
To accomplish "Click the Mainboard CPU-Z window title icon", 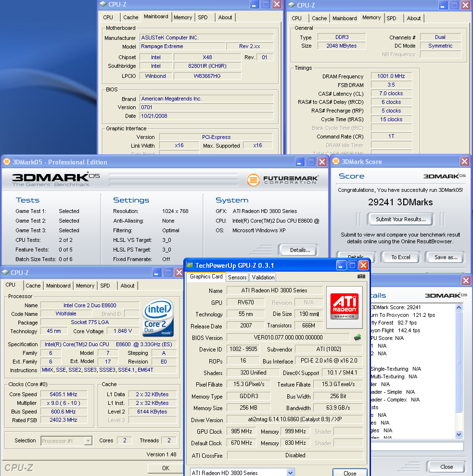I will pos(103,4).
